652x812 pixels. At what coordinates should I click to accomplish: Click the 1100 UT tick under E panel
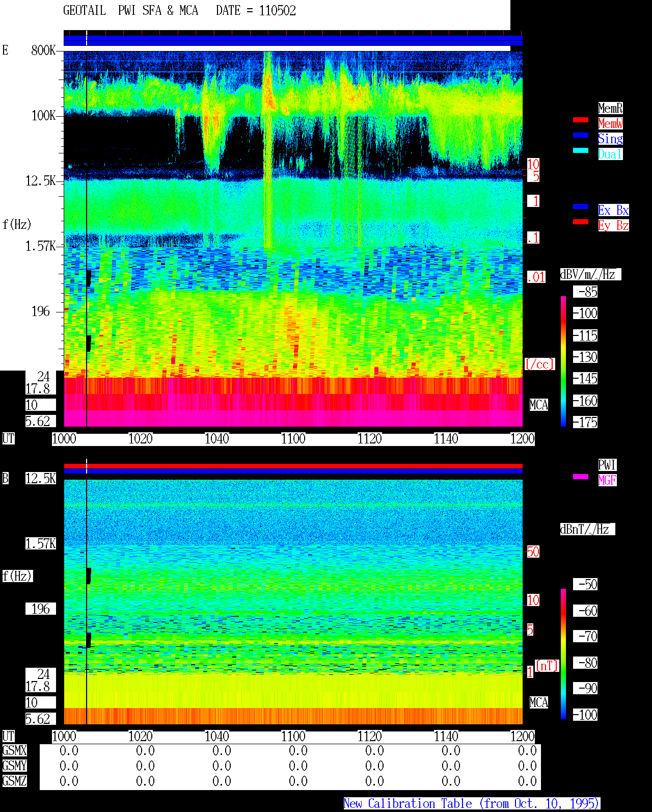coord(293,438)
